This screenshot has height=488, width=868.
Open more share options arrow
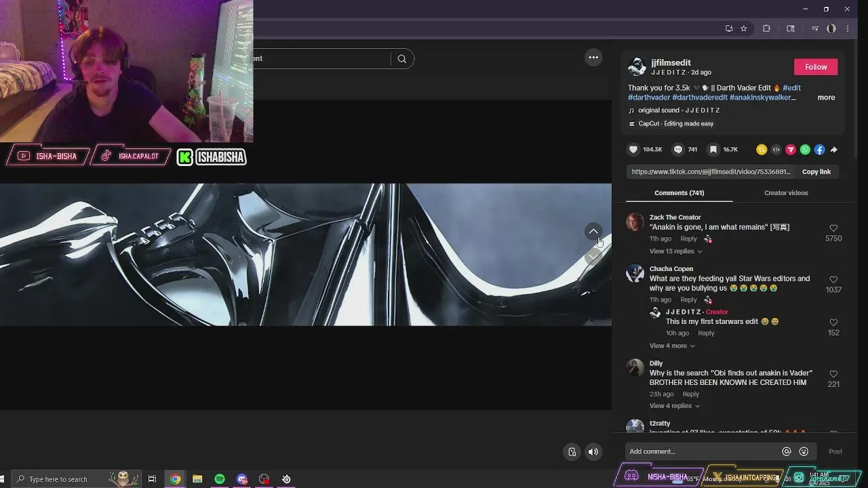point(834,150)
